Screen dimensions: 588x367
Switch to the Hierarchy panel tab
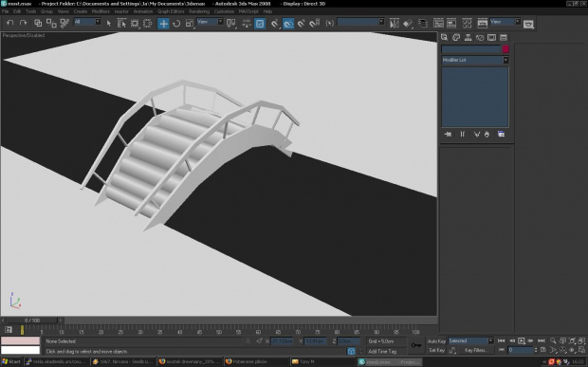468,38
